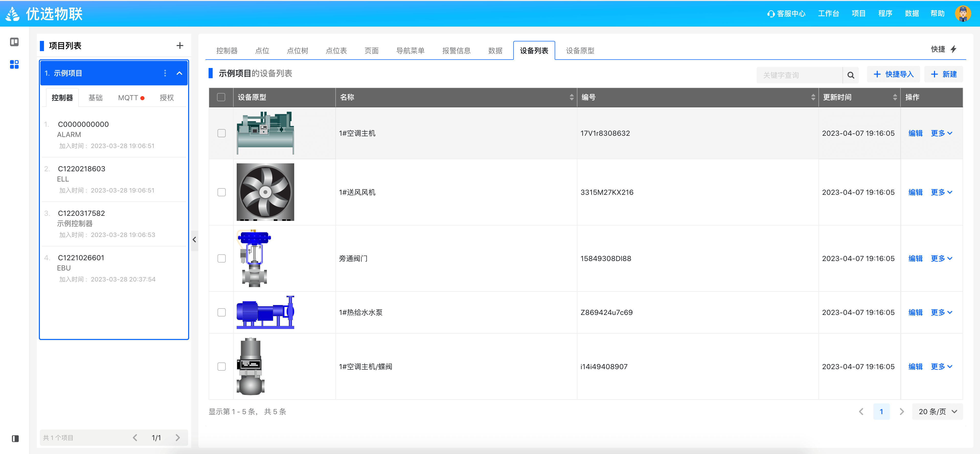The height and width of the screenshot is (454, 980).
Task: Check the 旁通阀门 row checkbox
Action: [221, 258]
